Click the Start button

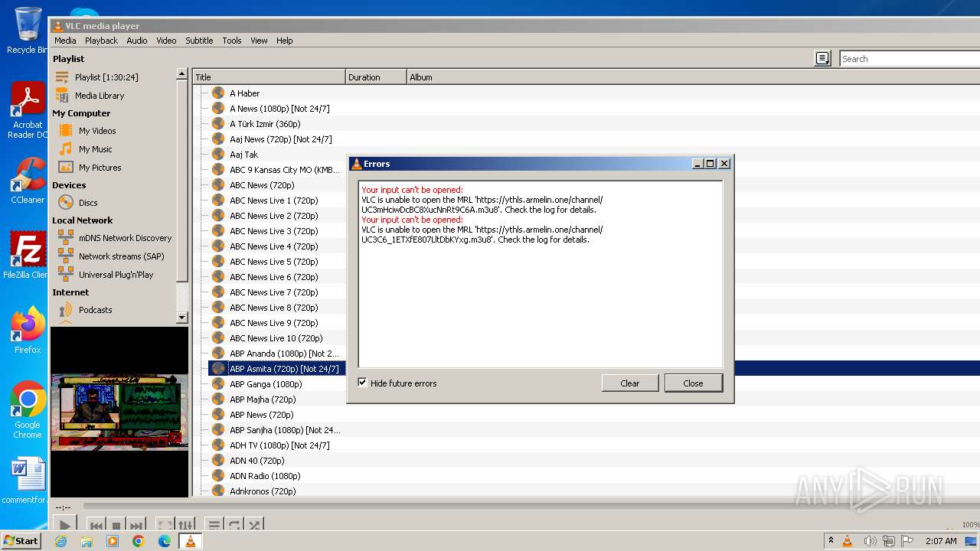coord(21,541)
